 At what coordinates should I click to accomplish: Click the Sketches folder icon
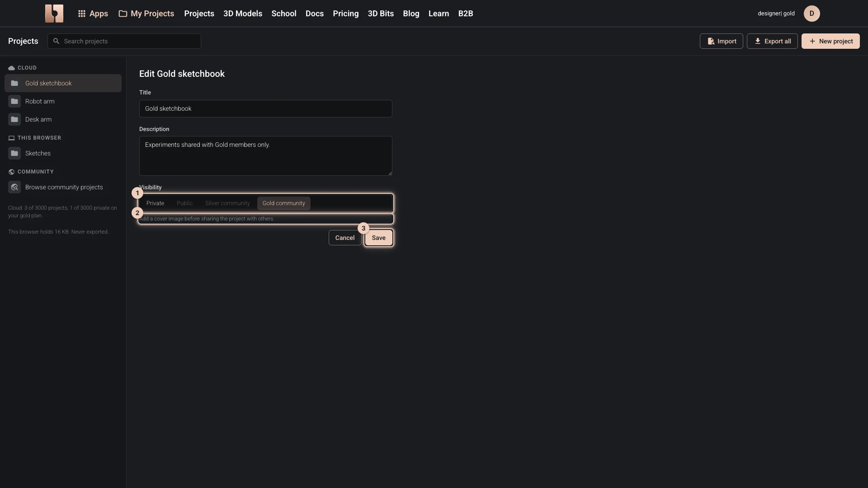(x=14, y=153)
